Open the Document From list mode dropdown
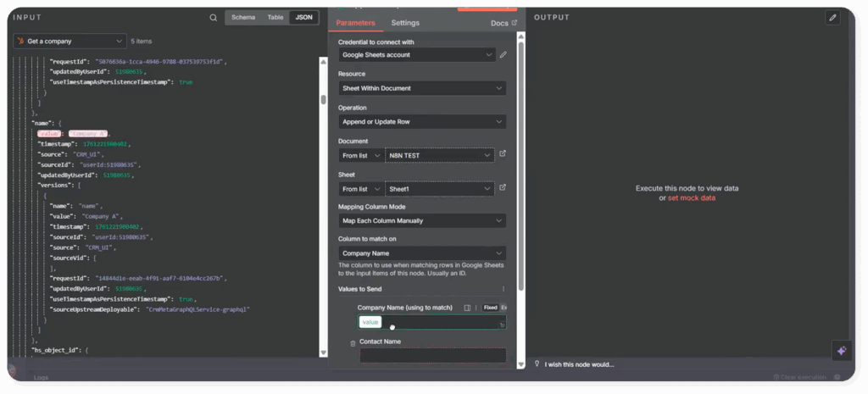 pos(361,156)
